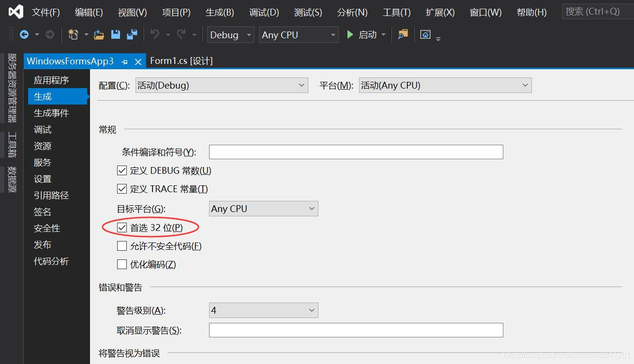
Task: Open the 项目(P) menu
Action: coord(176,12)
